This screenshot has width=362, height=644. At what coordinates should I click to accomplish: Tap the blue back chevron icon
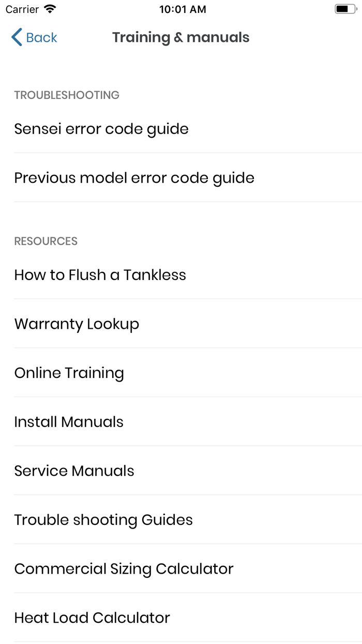coord(17,37)
